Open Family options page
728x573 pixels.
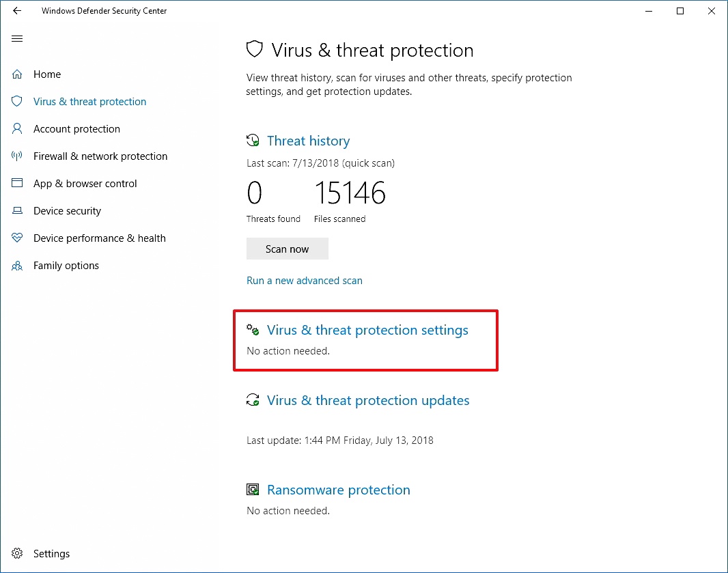point(66,266)
